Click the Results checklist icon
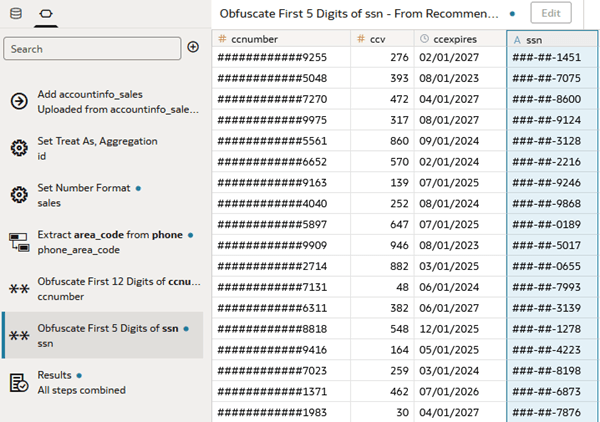600x422 pixels. click(19, 383)
